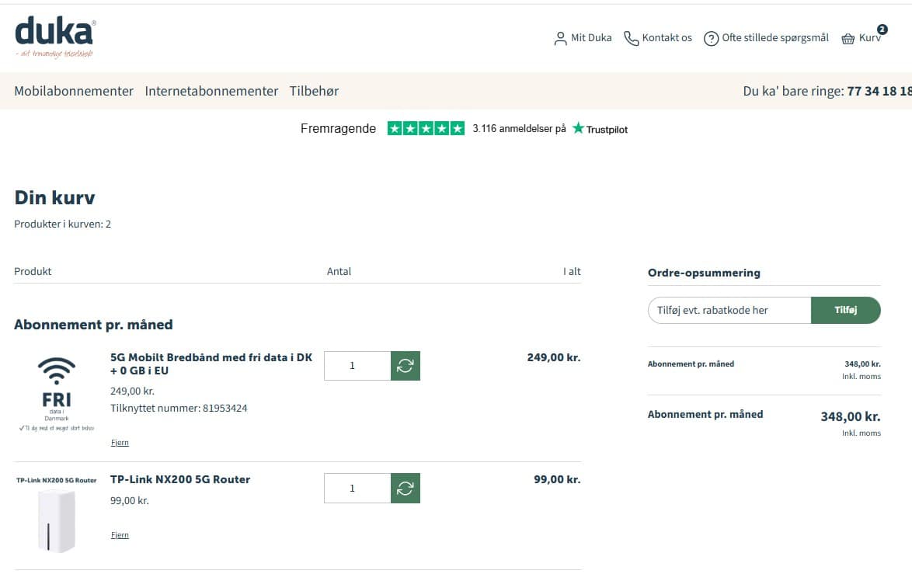912x588 pixels.
Task: Remove 5G Mobilt Bredbånd via Fjern
Action: [120, 443]
